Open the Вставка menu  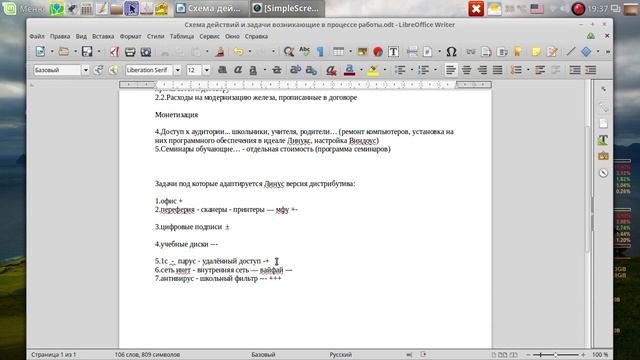tap(103, 36)
